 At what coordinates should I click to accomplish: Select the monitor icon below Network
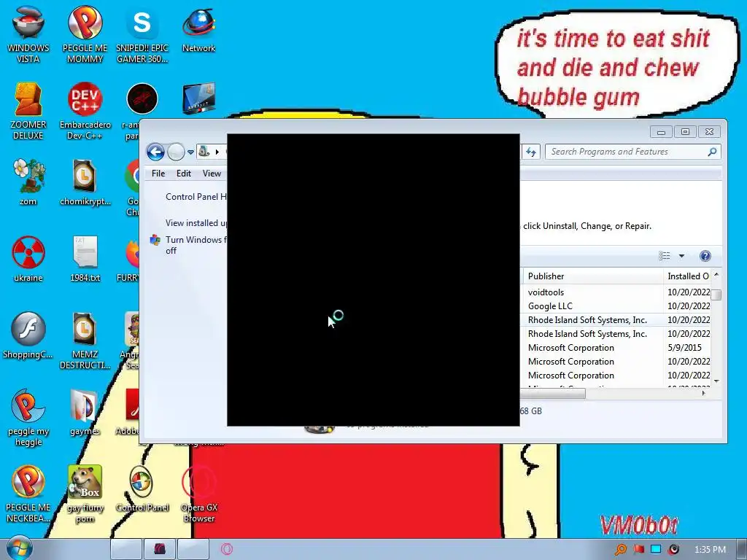[198, 98]
